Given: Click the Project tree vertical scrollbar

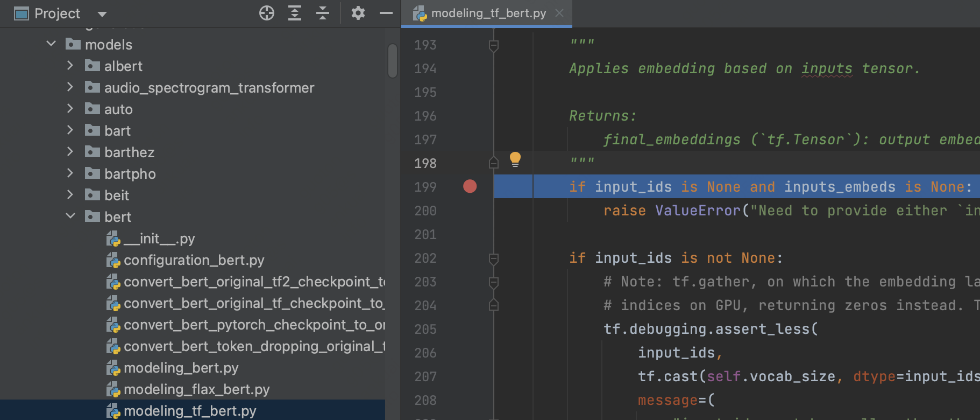Looking at the screenshot, I should (393, 60).
